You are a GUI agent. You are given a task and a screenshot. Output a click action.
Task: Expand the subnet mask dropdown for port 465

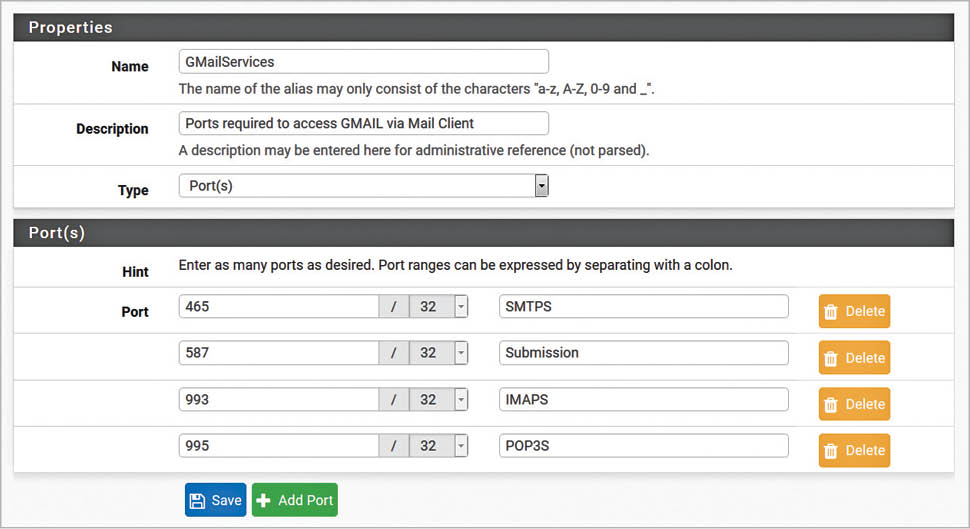coord(461,307)
